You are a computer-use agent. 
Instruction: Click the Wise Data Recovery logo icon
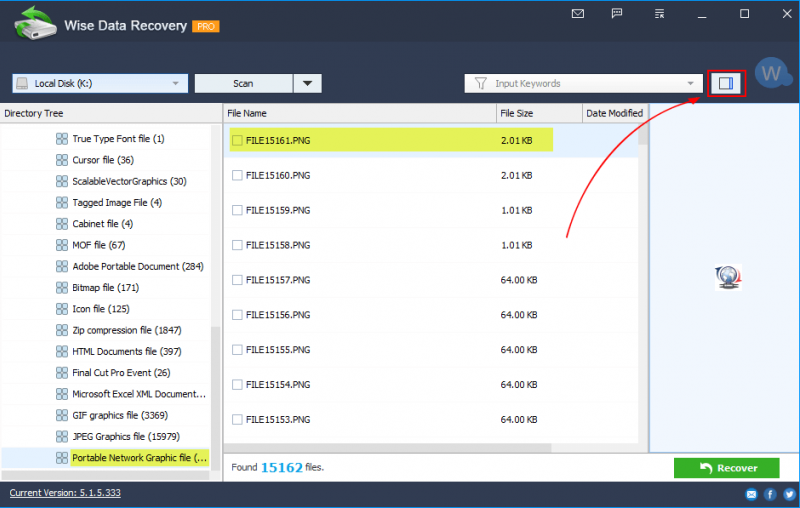tap(35, 23)
